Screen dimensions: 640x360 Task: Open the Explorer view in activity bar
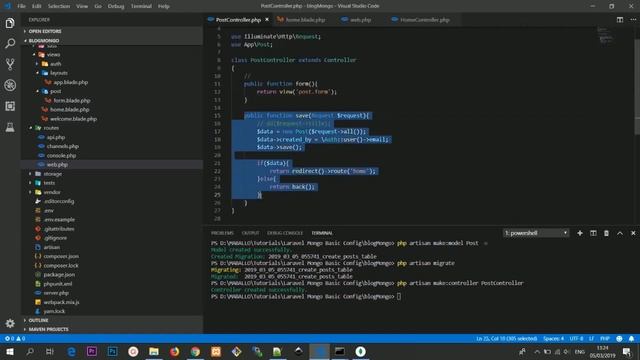click(10, 23)
